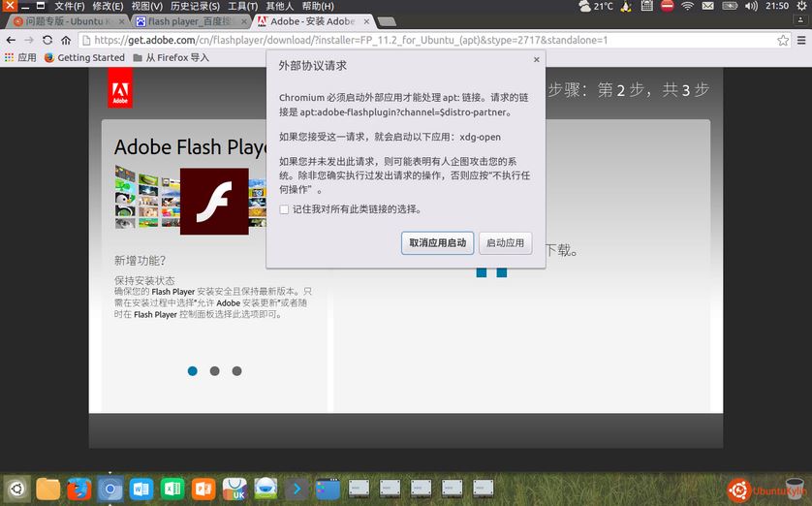The image size is (812, 506).
Task: Click the 取消应用启动 button
Action: click(438, 243)
